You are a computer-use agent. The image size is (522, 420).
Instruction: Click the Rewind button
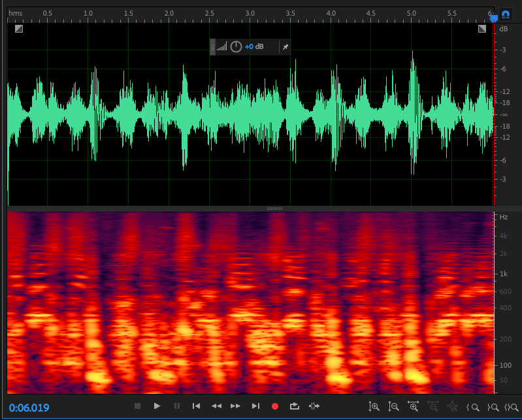(216, 406)
